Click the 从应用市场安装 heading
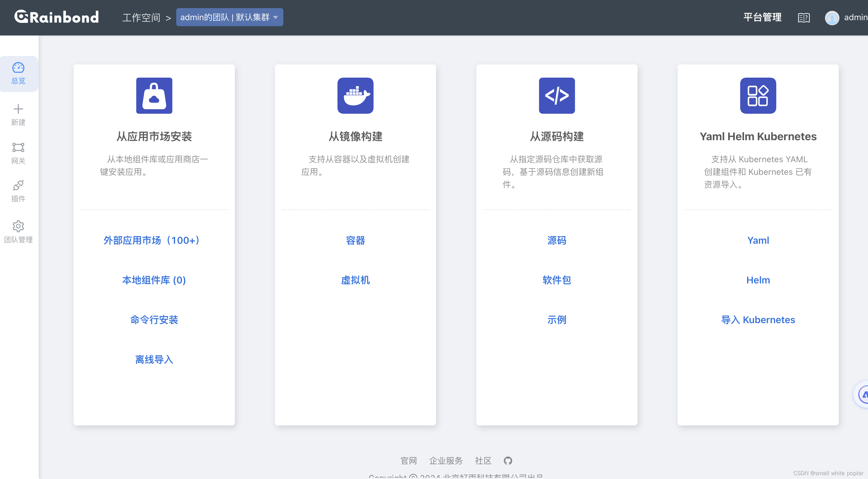Screen dimensions: 868x479 (x=154, y=137)
